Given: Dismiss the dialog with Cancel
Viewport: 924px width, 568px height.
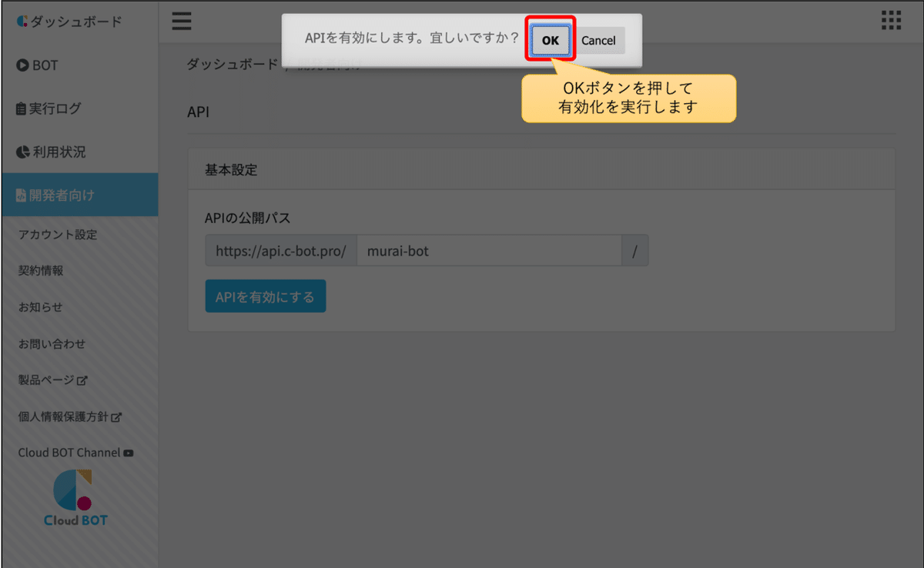Looking at the screenshot, I should [599, 40].
